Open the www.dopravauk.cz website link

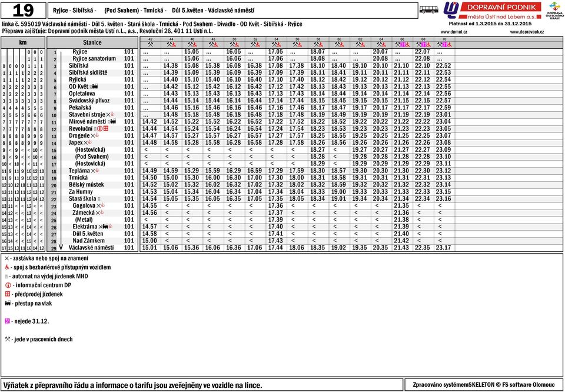click(527, 32)
